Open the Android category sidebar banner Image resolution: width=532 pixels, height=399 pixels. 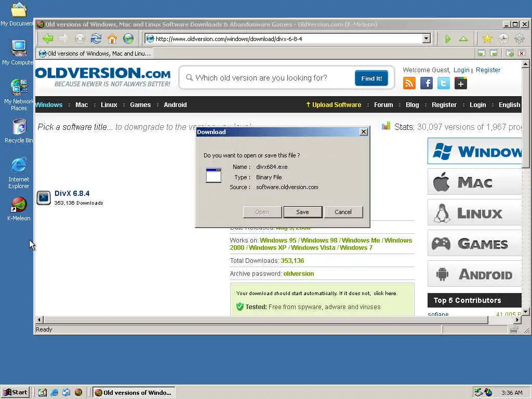coord(475,274)
